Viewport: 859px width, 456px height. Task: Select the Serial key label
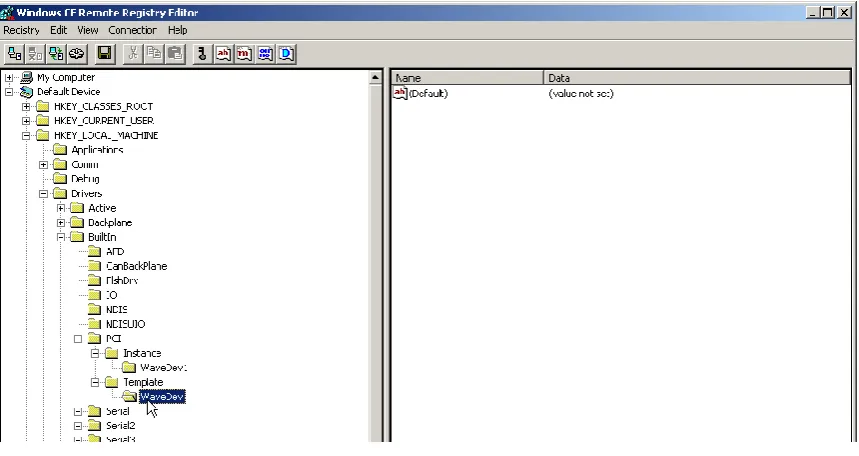click(117, 411)
